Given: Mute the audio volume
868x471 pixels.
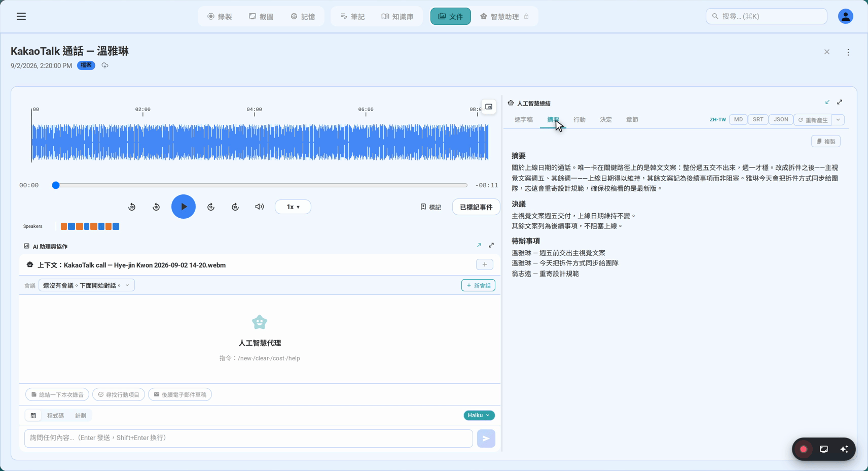Looking at the screenshot, I should (x=260, y=207).
